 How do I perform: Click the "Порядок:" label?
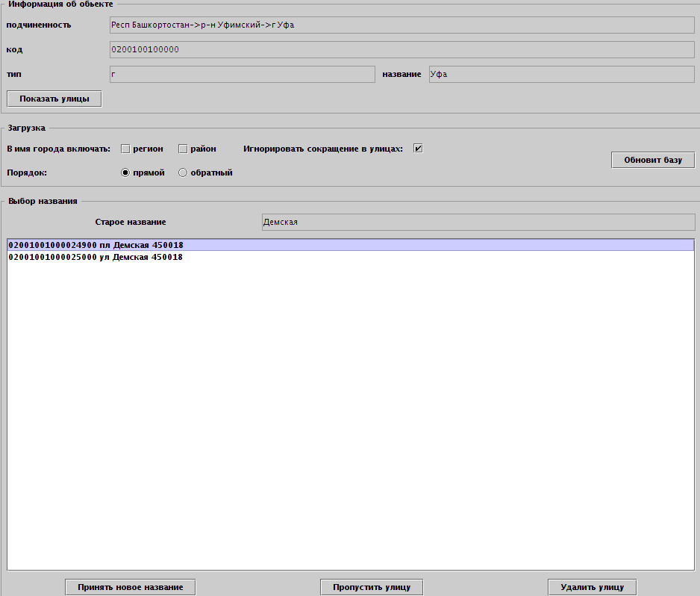click(x=27, y=173)
